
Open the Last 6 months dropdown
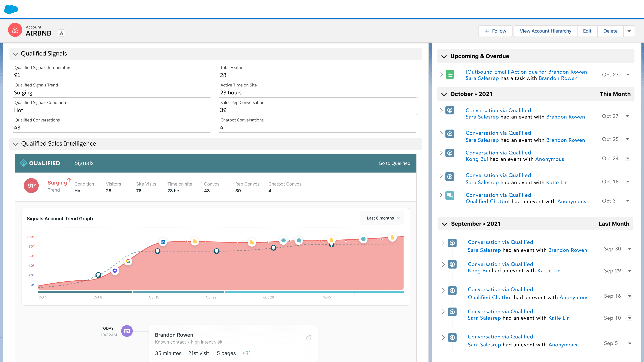coord(383,218)
